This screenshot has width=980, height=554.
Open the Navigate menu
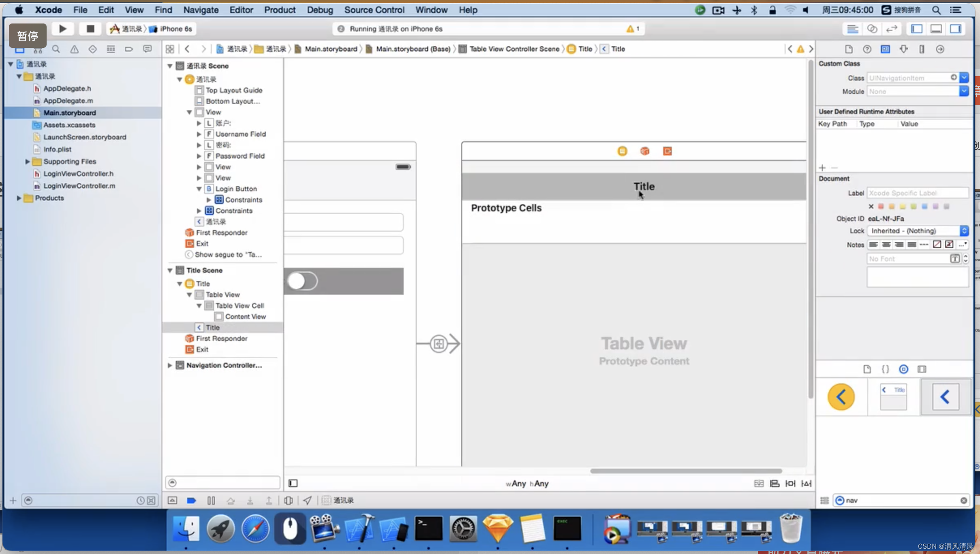coord(201,10)
